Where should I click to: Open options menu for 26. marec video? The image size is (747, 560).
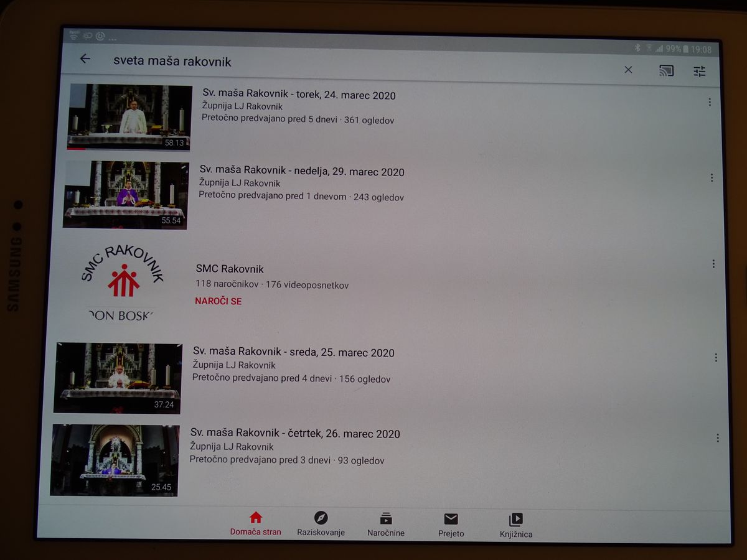point(718,438)
